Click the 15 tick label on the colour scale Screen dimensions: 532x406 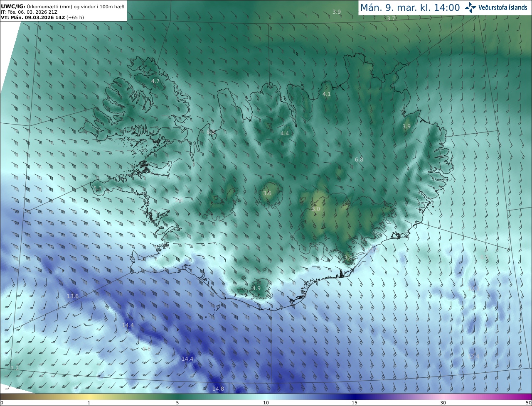coord(355,403)
